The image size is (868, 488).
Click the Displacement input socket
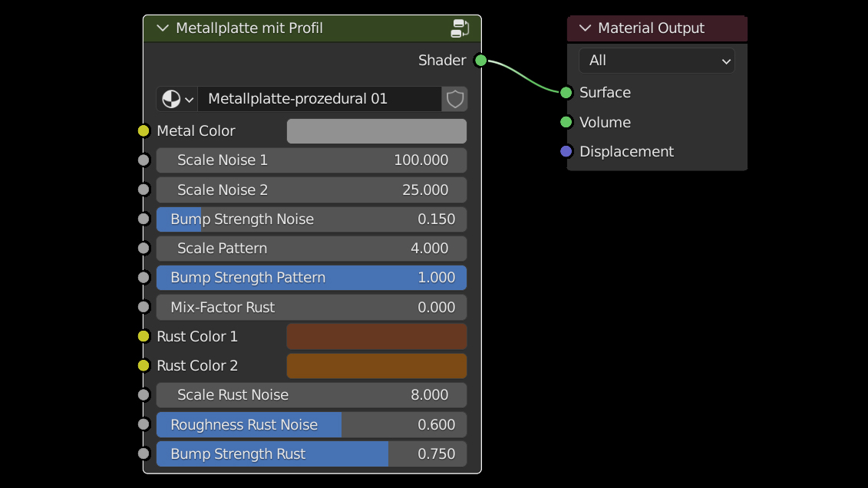tap(566, 152)
